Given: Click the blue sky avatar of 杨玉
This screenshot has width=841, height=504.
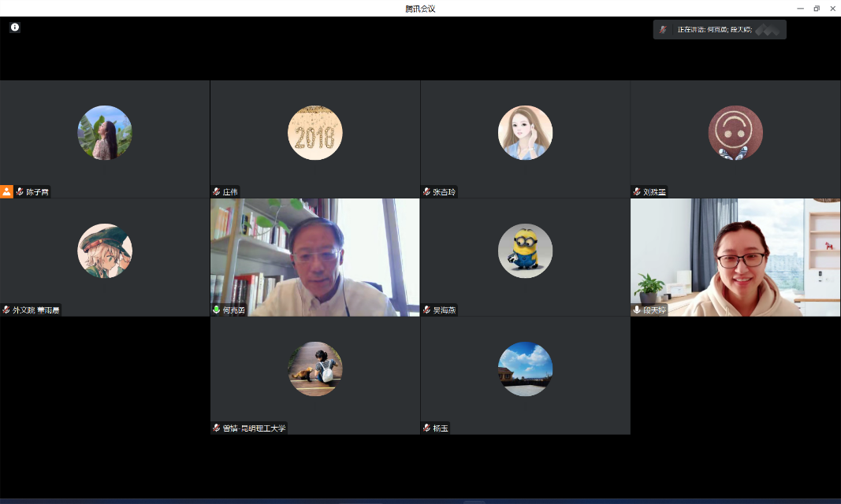Looking at the screenshot, I should tap(525, 369).
